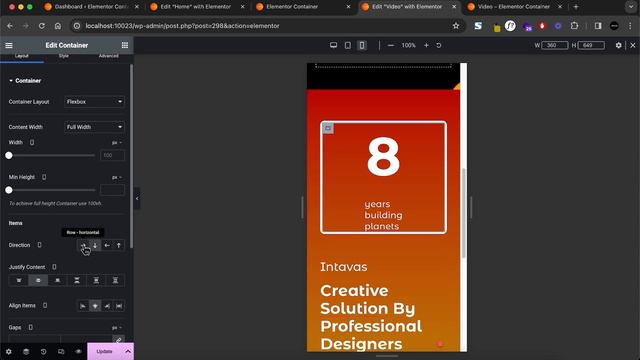640x360 pixels.
Task: Open browser extensions puzzle icon
Action: (574, 26)
